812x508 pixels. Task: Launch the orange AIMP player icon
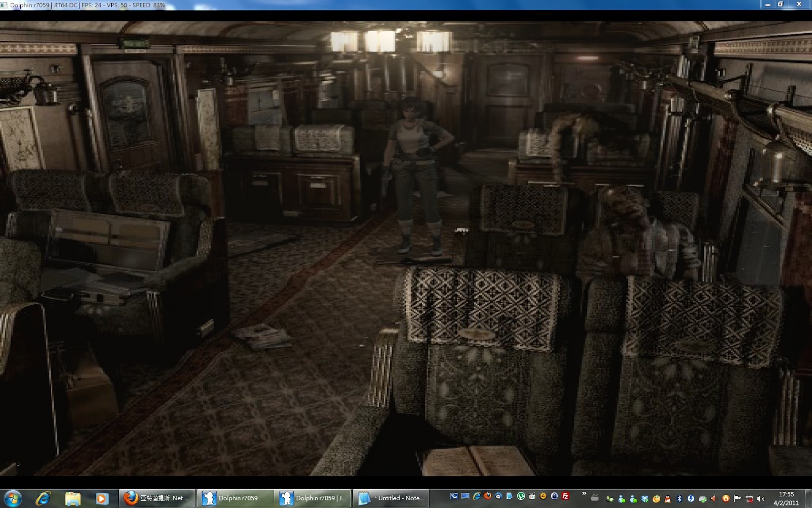543,496
